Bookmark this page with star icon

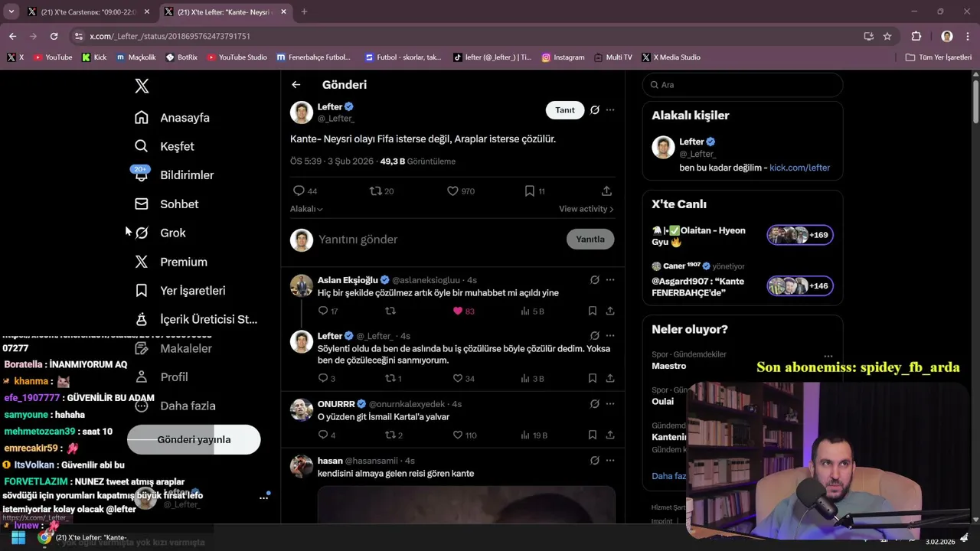[x=887, y=36]
